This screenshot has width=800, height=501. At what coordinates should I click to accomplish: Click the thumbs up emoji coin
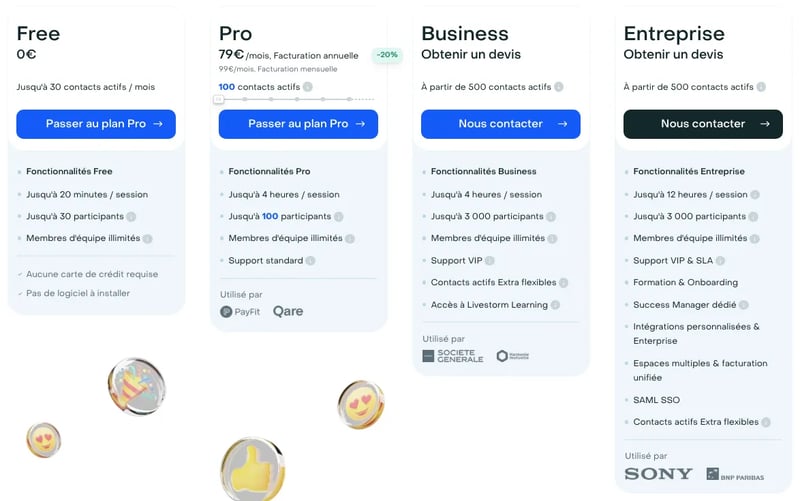pyautogui.click(x=253, y=469)
